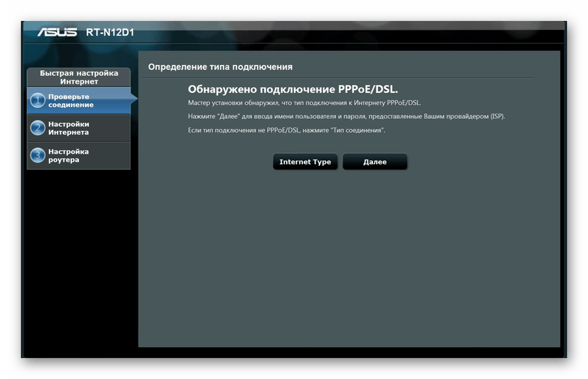Click the "Определение типа подключения" heading
The height and width of the screenshot is (379, 588).
pyautogui.click(x=220, y=67)
